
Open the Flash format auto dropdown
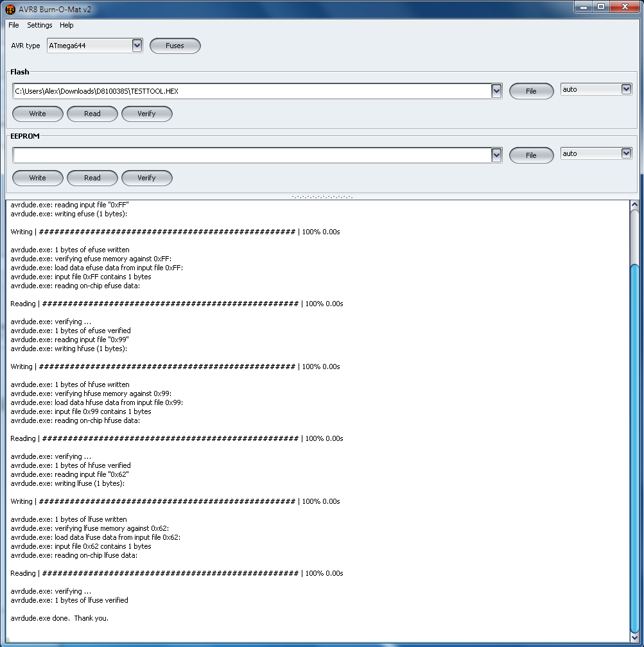[x=596, y=89]
